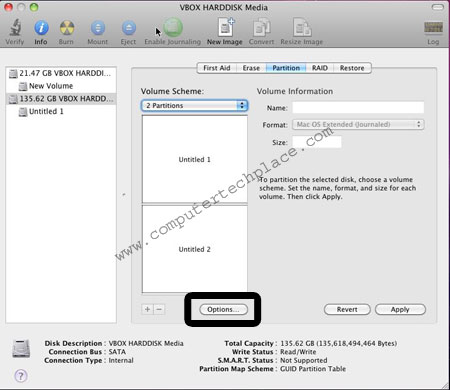450x390 pixels.
Task: Switch to the First Aid tab
Action: click(x=217, y=68)
